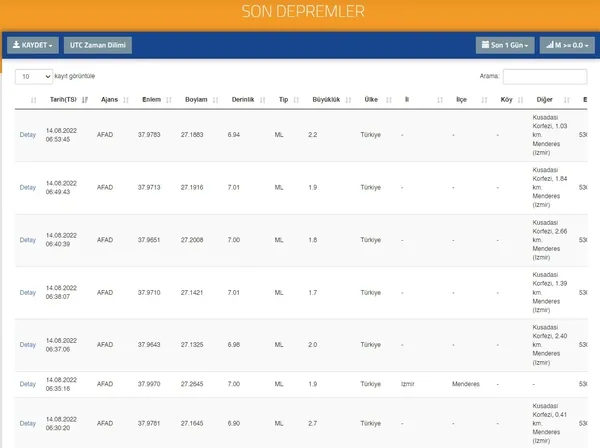This screenshot has width=600, height=448.
Task: Open Detay for the 06:53:45 earthquake
Action: point(27,134)
